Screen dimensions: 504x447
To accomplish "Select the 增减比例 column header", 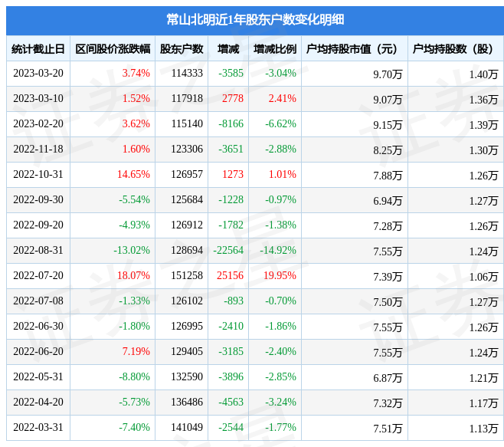I will 275,49.
